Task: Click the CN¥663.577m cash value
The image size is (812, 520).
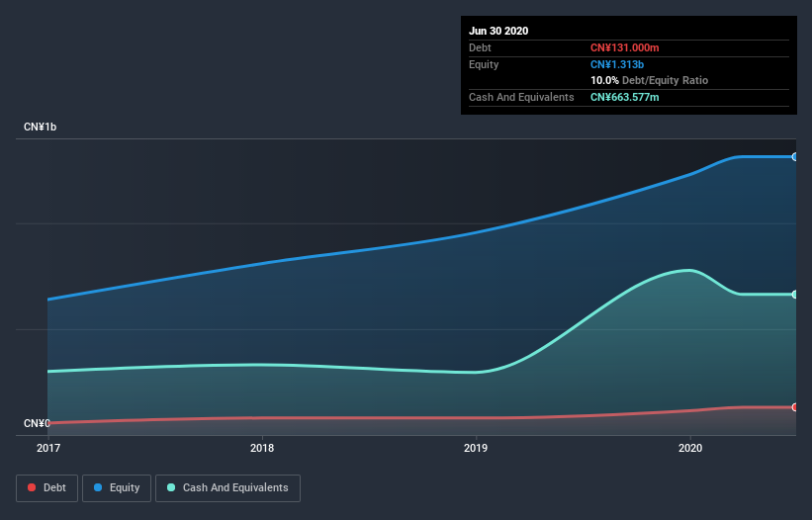Action: 624,97
